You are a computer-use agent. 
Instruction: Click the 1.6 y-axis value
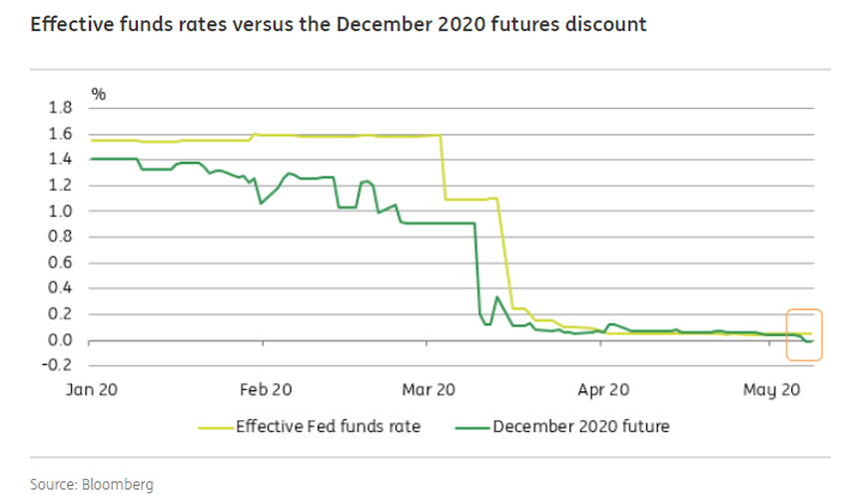click(60, 134)
